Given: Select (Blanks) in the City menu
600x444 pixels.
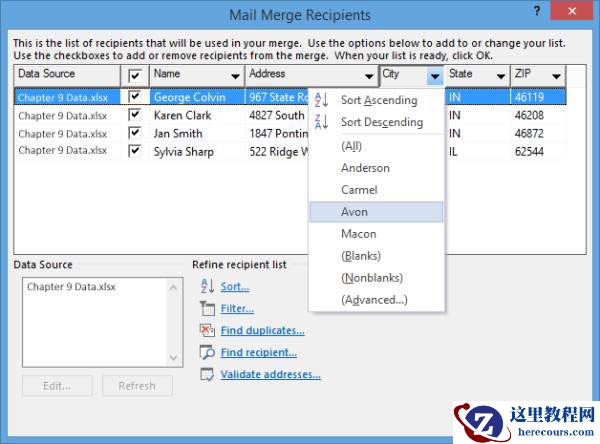Looking at the screenshot, I should (x=377, y=256).
